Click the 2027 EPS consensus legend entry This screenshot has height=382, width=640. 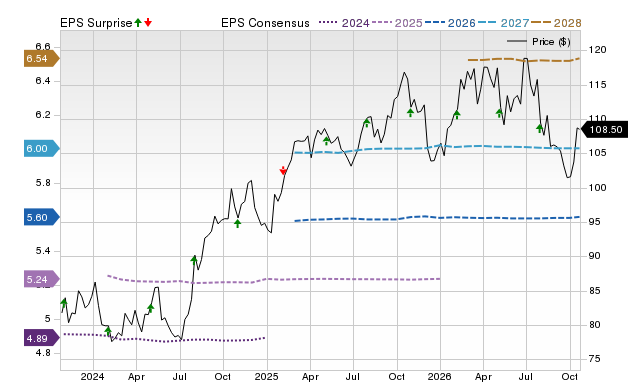(x=503, y=23)
